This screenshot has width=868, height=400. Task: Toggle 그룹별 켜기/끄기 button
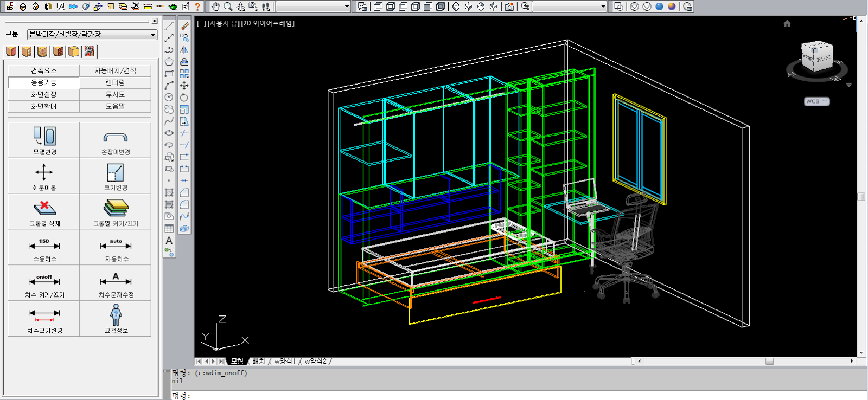coord(116,212)
